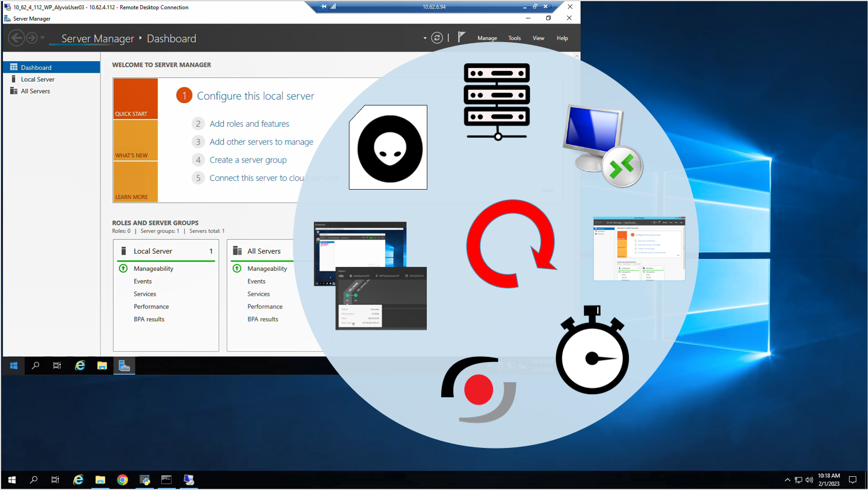
Task: Refresh the Server Manager dashboard
Action: (x=437, y=38)
